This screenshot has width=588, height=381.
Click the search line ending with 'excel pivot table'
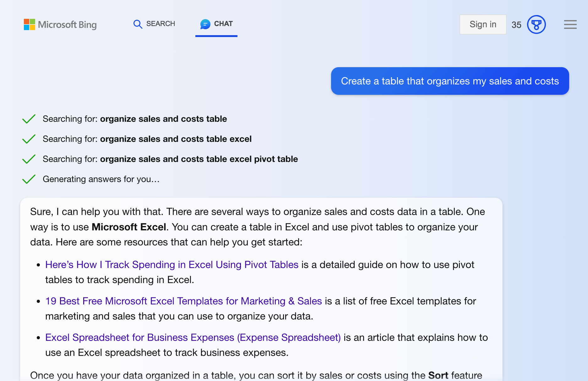point(170,159)
